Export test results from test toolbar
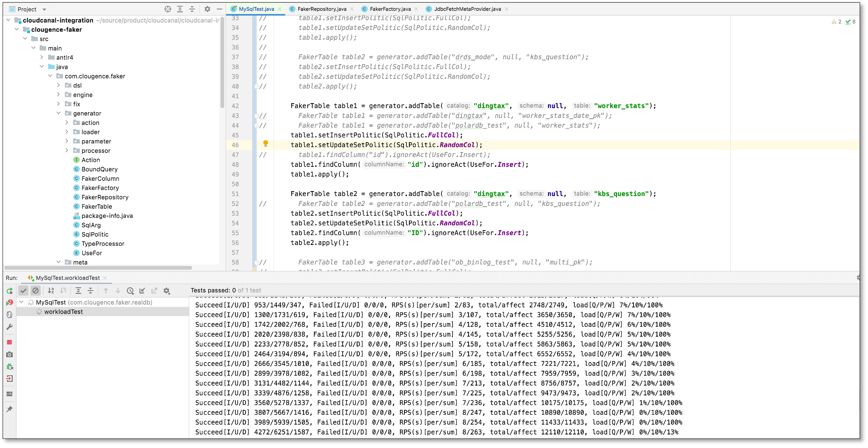868x448 pixels. [x=154, y=291]
